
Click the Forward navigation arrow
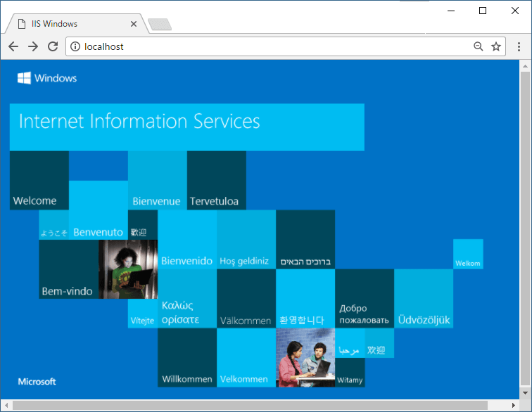pyautogui.click(x=33, y=46)
